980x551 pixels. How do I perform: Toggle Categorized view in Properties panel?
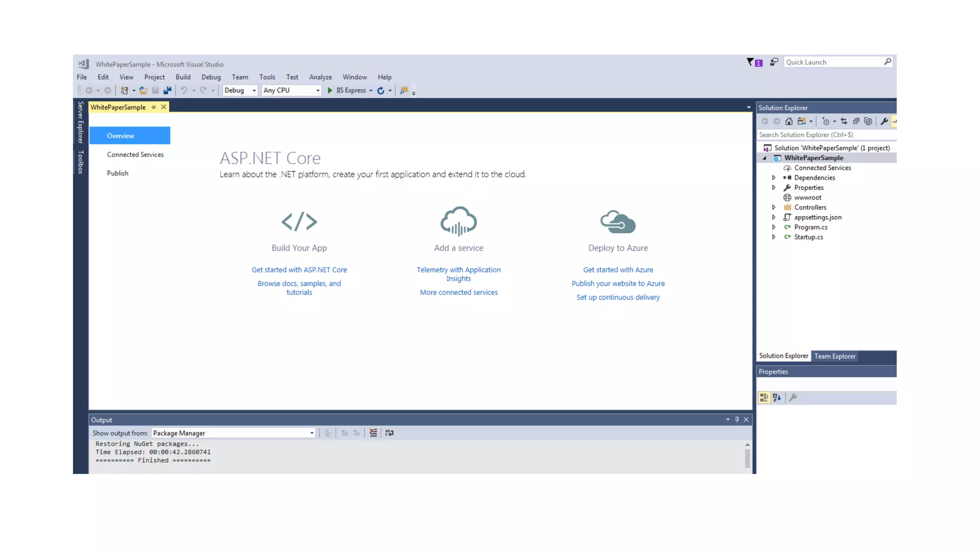[764, 397]
